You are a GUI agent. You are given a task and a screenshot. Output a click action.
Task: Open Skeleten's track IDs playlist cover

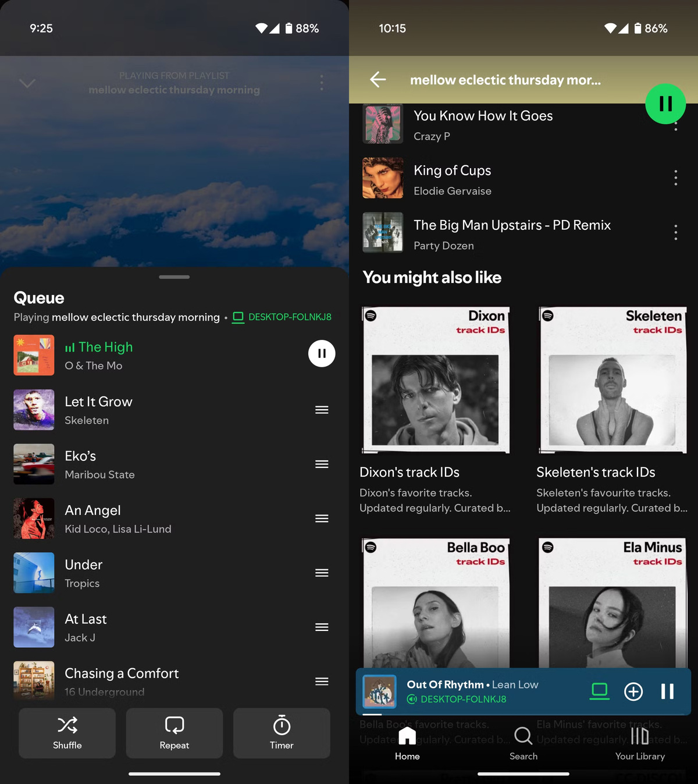point(612,379)
